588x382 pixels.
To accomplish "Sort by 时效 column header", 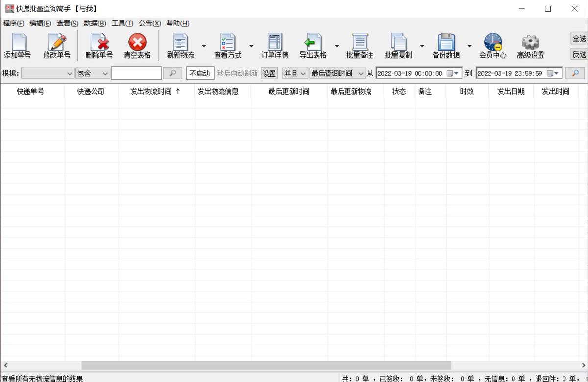I will [x=466, y=91].
